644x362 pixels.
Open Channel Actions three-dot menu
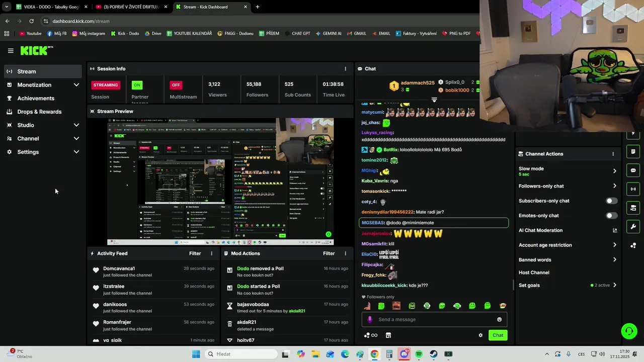tap(613, 154)
